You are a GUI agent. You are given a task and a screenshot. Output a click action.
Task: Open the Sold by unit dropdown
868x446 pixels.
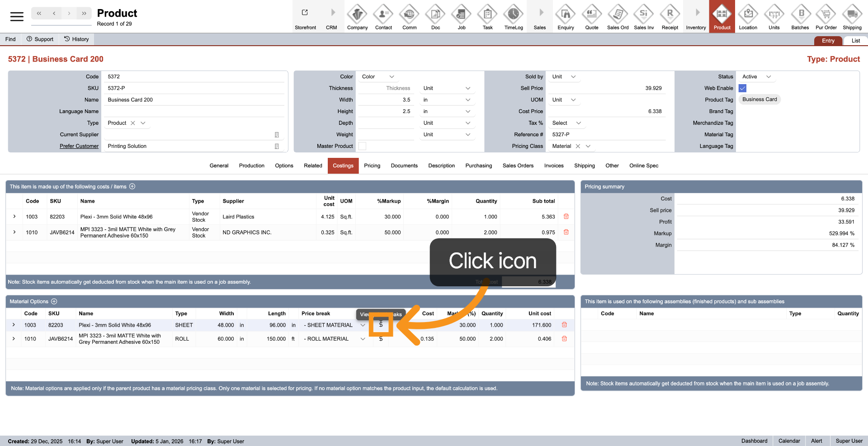pos(573,77)
